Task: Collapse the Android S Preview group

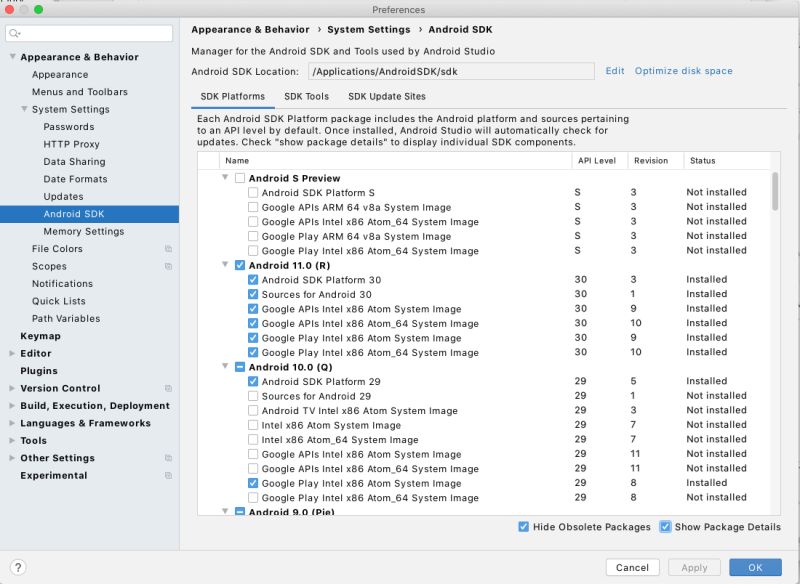Action: click(225, 177)
